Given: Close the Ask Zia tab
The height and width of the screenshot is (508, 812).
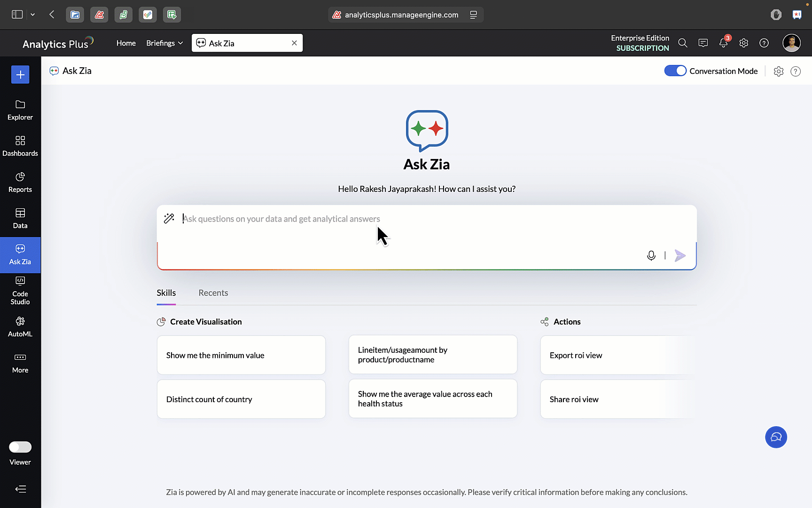Looking at the screenshot, I should click(x=294, y=43).
